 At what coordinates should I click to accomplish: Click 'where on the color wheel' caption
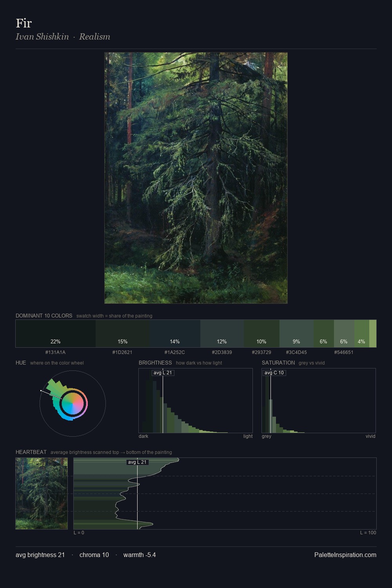click(x=57, y=363)
